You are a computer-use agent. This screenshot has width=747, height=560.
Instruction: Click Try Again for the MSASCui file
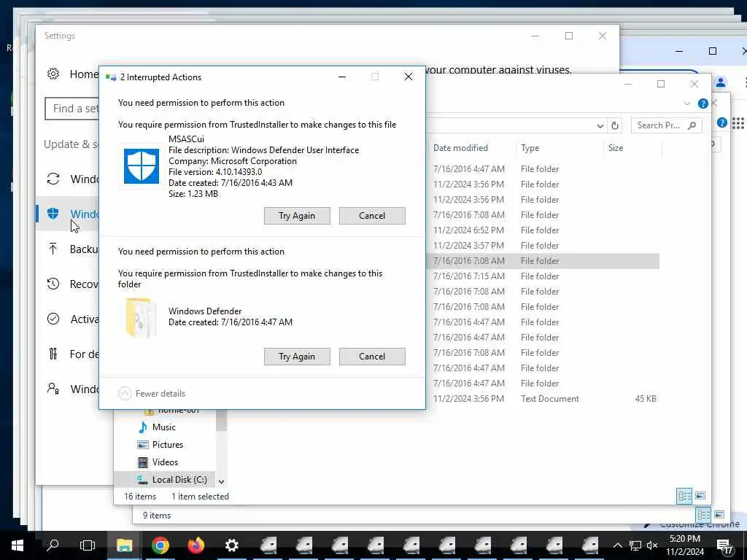[297, 216]
